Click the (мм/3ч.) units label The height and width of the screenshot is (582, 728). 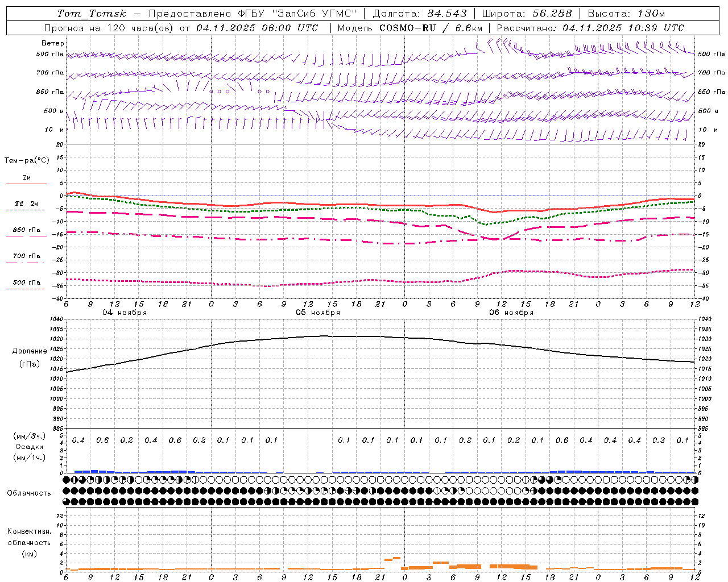(x=30, y=436)
